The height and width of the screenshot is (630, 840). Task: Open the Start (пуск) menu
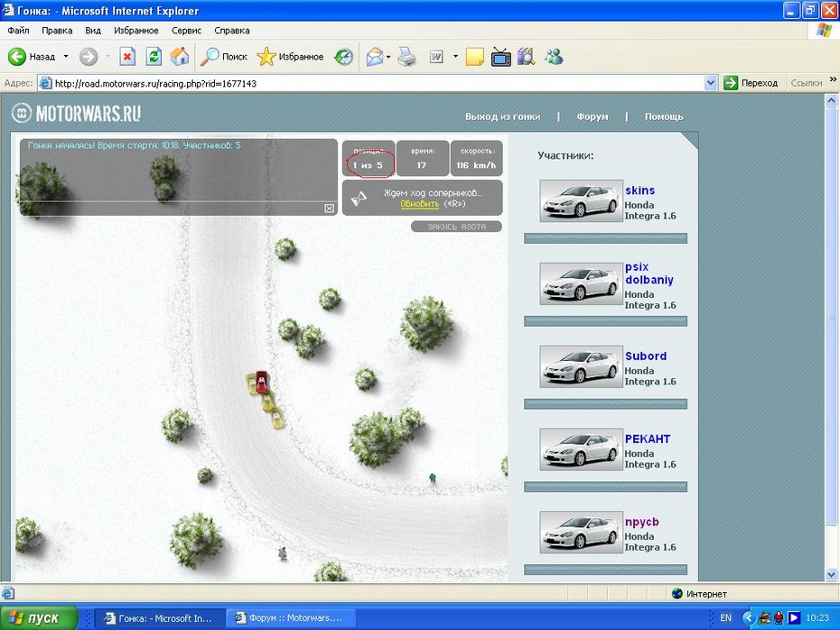coord(39,617)
